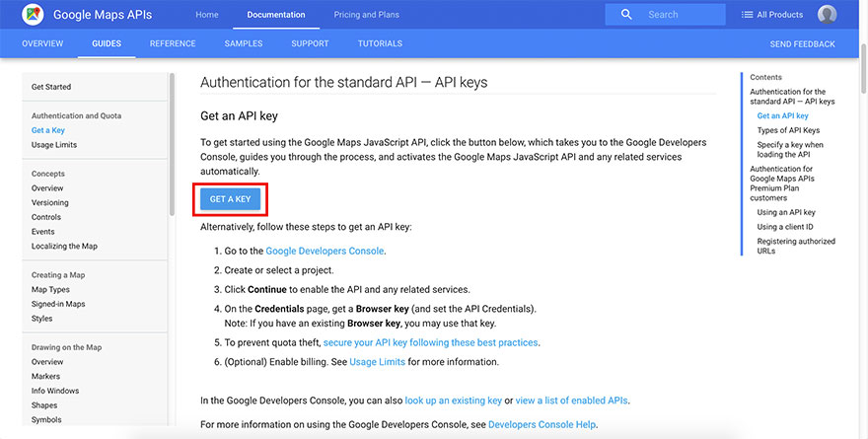Image resolution: width=868 pixels, height=439 pixels.
Task: Open Overview under Drawing on the Map
Action: coord(47,362)
